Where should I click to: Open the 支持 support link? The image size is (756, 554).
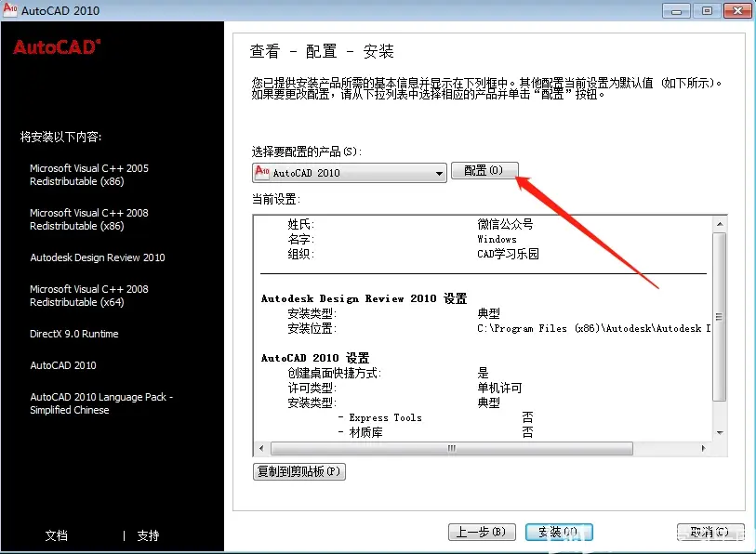point(148,535)
